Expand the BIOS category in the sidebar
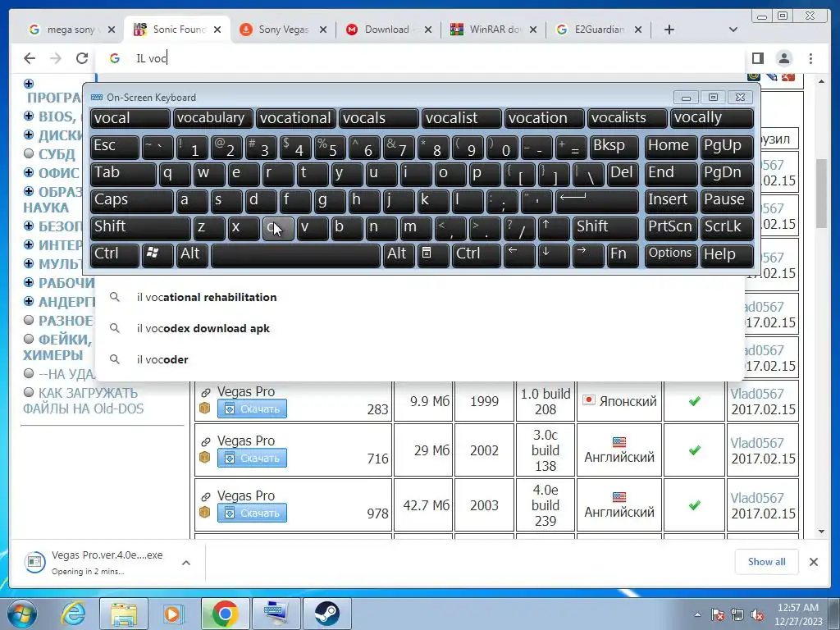 click(x=29, y=116)
